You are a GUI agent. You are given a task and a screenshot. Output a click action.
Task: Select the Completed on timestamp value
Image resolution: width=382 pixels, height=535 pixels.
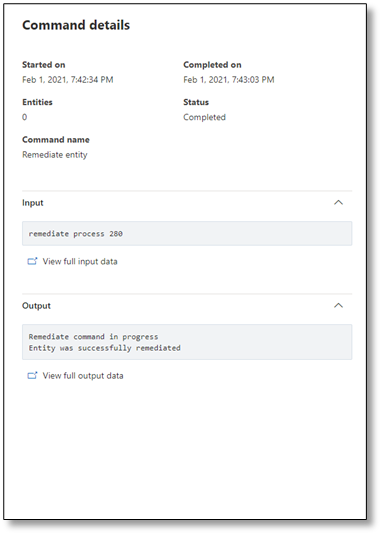tap(229, 80)
